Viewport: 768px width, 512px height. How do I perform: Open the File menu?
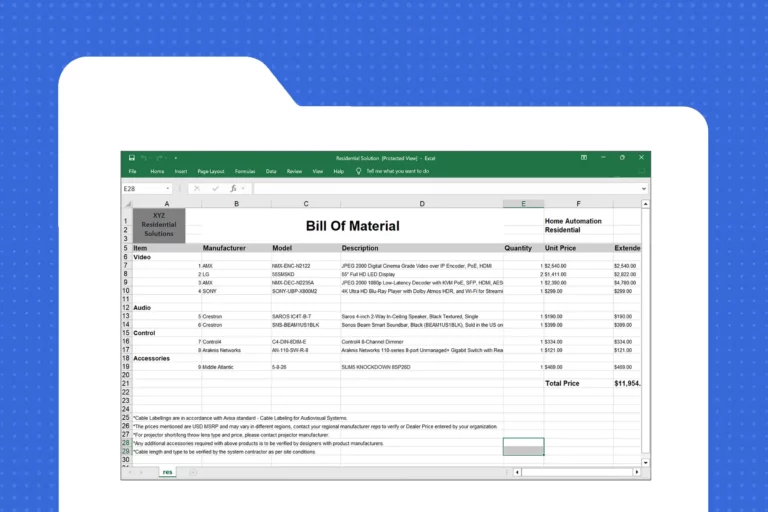pyautogui.click(x=132, y=171)
